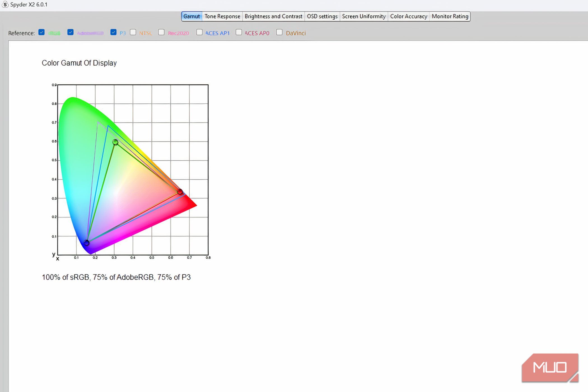
Task: View the Monitor Rating tab
Action: coord(450,16)
